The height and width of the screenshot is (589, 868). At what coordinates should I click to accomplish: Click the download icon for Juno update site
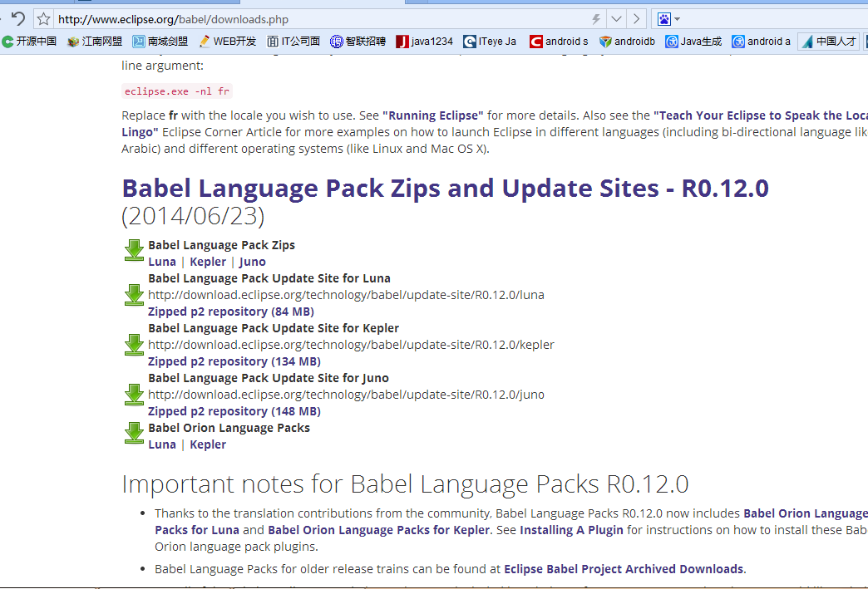(x=134, y=395)
